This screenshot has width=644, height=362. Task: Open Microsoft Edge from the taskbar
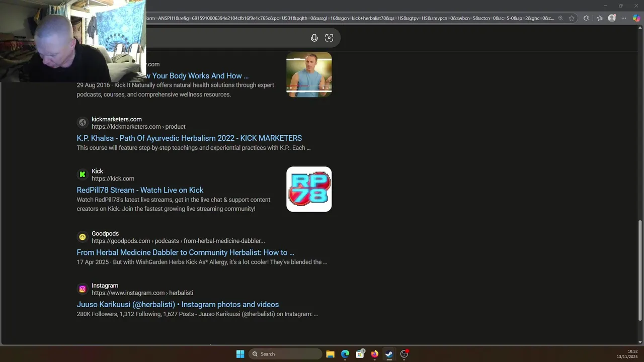tap(345, 354)
